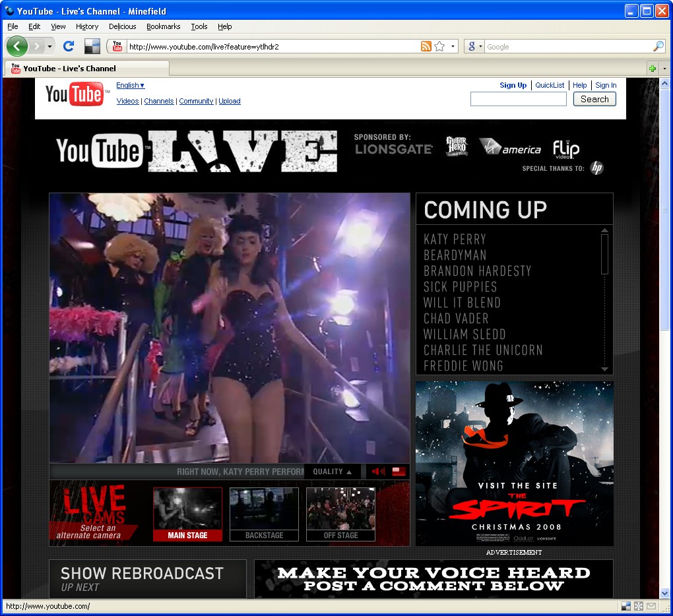Mute the video using the speaker icon
Image resolution: width=673 pixels, height=616 pixels.
(378, 472)
